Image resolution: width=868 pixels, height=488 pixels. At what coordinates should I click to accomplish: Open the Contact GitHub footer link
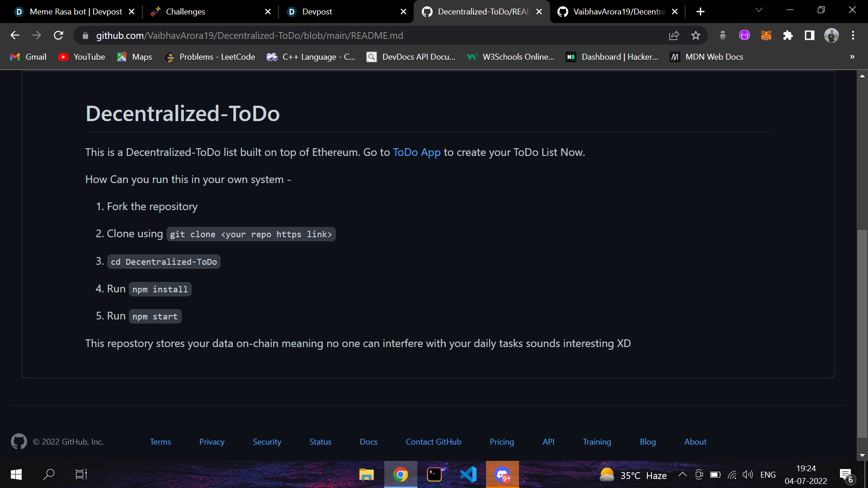[x=433, y=442]
